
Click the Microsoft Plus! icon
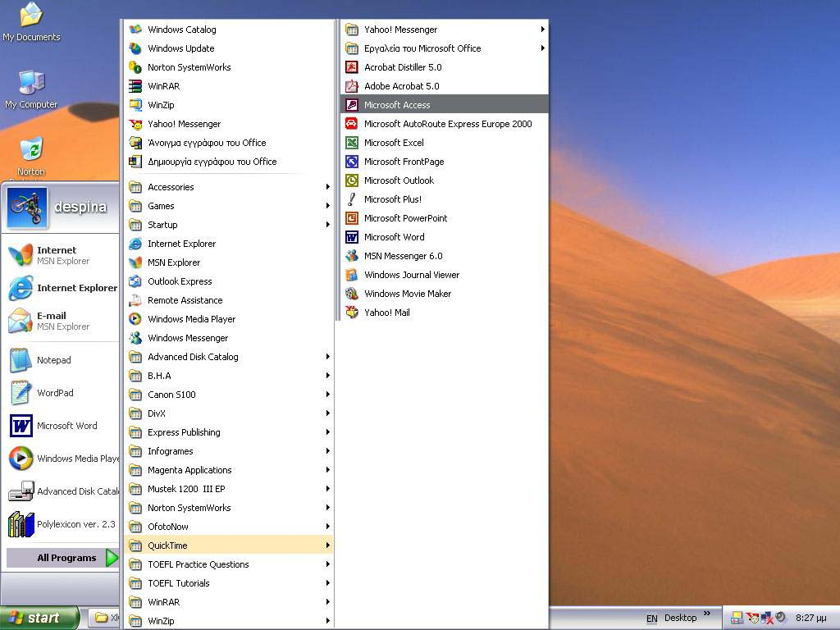351,199
